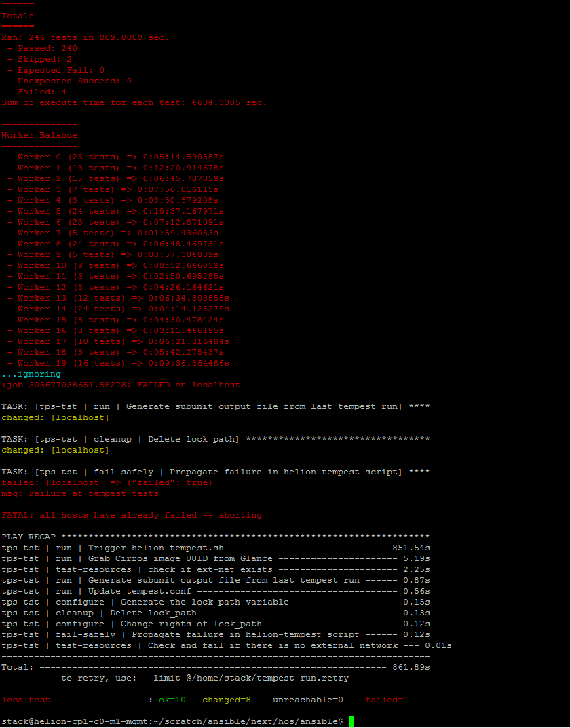Click the Worker 15 (5 tests) line
This screenshot has height=728, width=570.
click(x=115, y=320)
